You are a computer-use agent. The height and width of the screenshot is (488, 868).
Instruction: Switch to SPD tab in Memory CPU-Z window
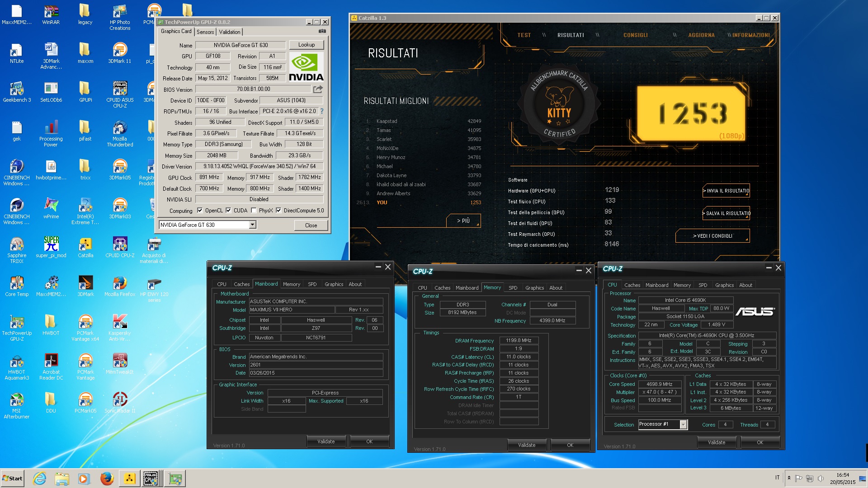pos(513,288)
